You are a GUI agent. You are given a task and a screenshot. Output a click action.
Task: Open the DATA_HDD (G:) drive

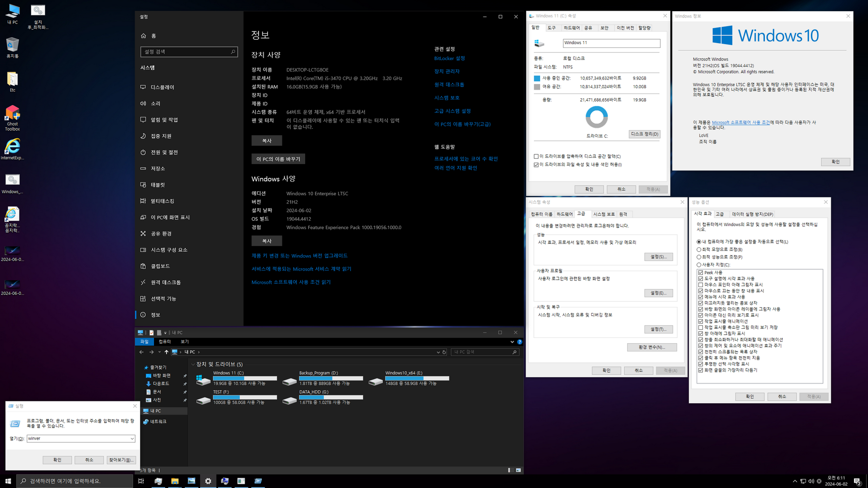[323, 398]
